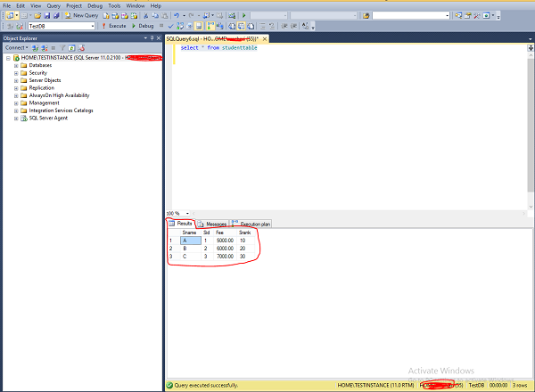
Task: Click Disconnect icon in Object Explorer
Action: (x=45, y=48)
